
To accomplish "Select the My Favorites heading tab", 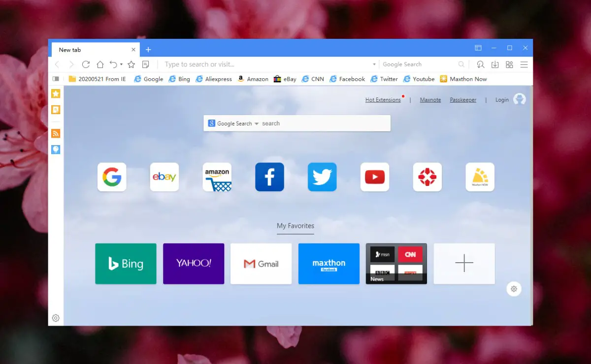I will pyautogui.click(x=295, y=226).
